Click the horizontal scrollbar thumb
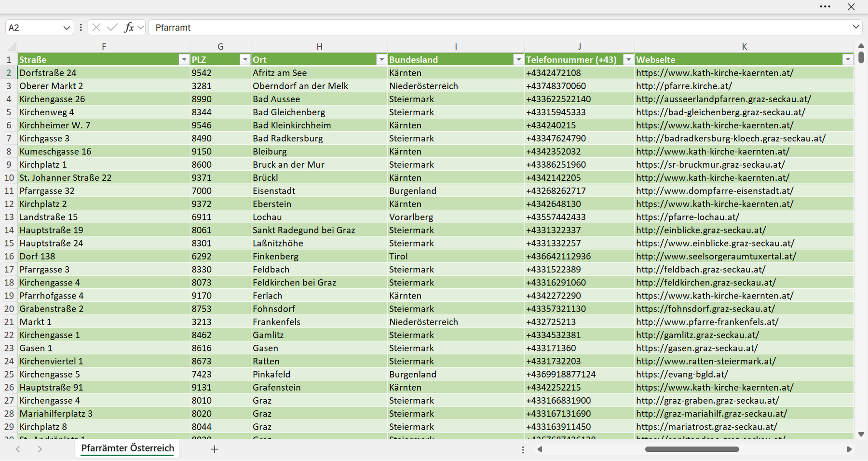 click(x=692, y=449)
